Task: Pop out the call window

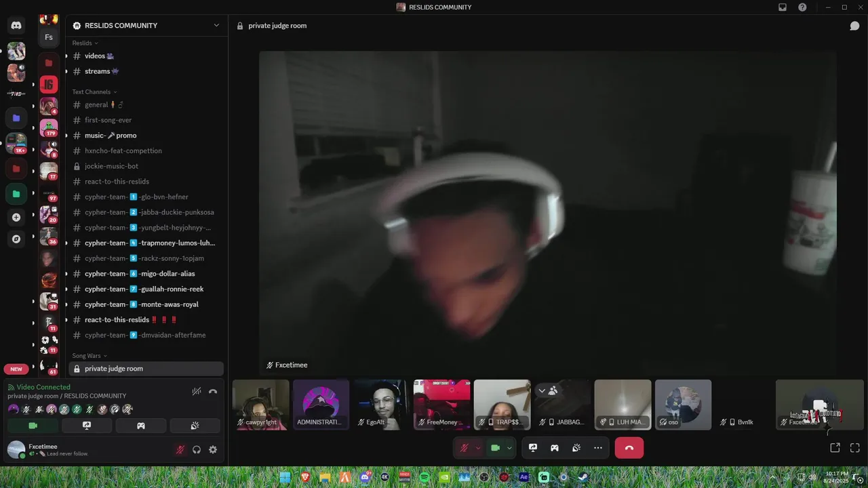Action: coord(835,448)
